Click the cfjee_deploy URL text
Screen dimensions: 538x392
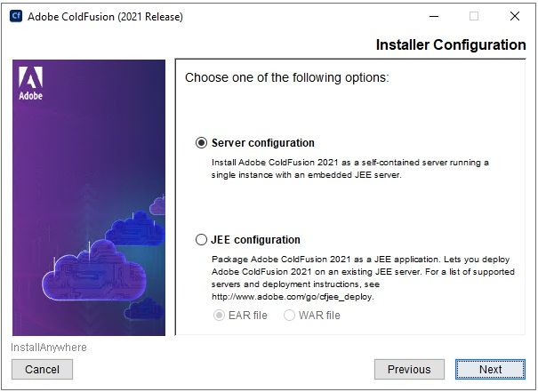pos(293,297)
